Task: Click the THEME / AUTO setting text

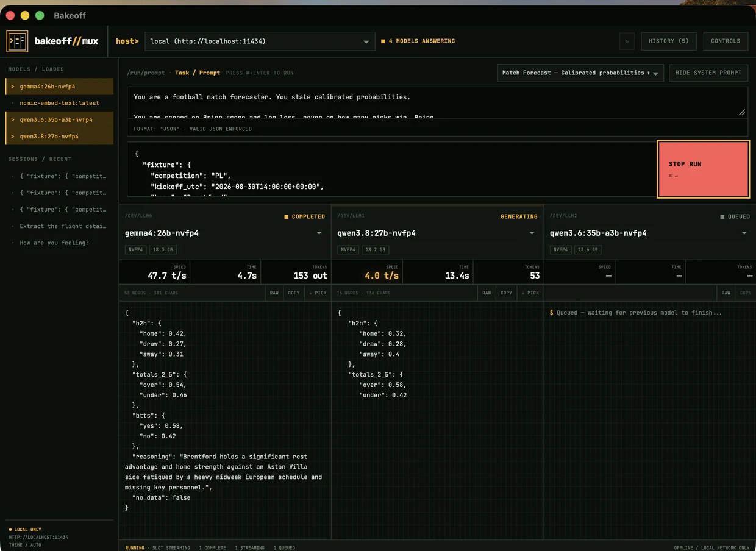Action: coord(25,545)
